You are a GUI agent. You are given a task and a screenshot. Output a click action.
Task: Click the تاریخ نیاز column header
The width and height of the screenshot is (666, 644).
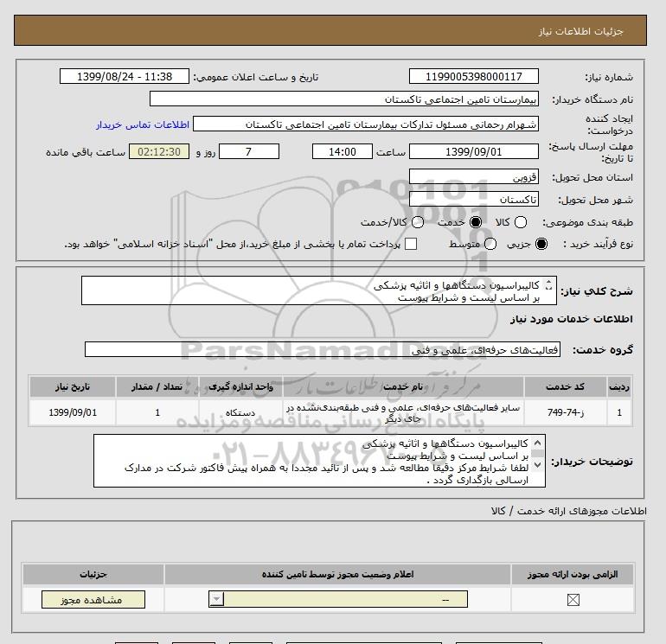coord(73,386)
